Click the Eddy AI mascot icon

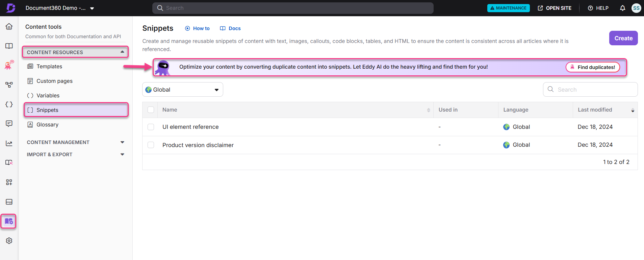(163, 68)
